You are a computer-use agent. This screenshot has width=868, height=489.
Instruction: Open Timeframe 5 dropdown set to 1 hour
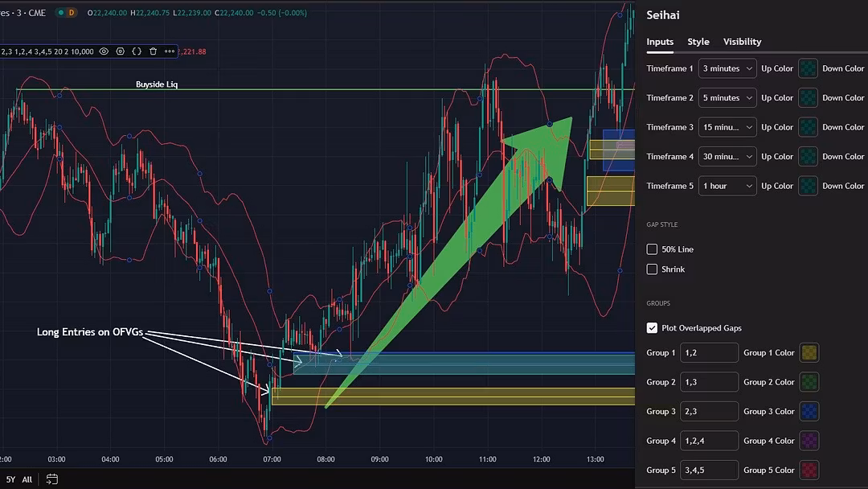(727, 186)
